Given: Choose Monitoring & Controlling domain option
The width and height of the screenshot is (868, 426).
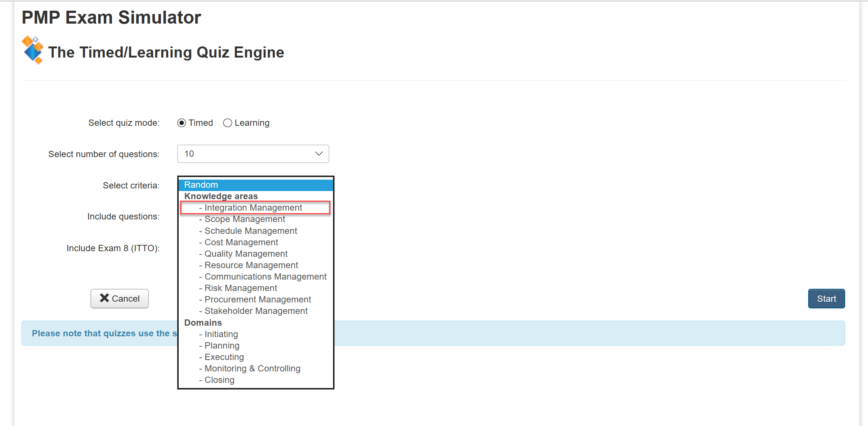Looking at the screenshot, I should click(x=256, y=368).
